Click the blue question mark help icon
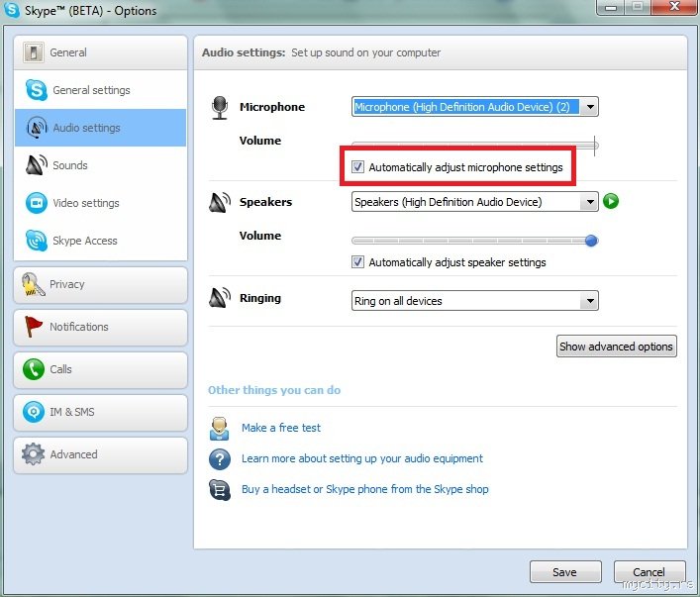The image size is (700, 597). tap(220, 459)
